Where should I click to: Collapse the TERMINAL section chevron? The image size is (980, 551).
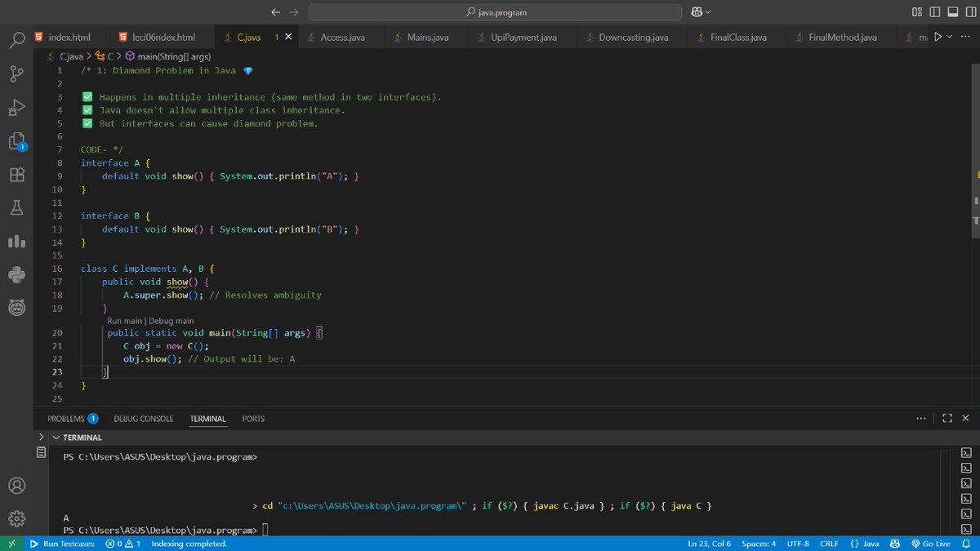tap(56, 438)
